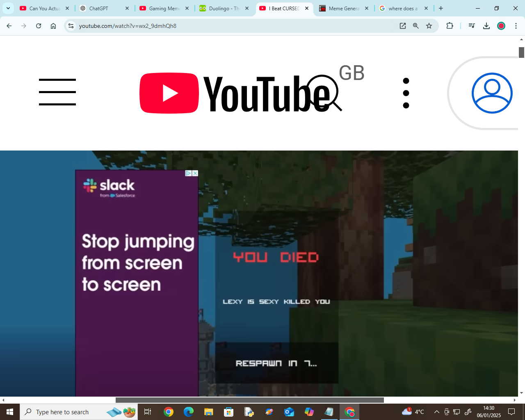
Task: Switch to the Duolingo tab
Action: (x=224, y=8)
